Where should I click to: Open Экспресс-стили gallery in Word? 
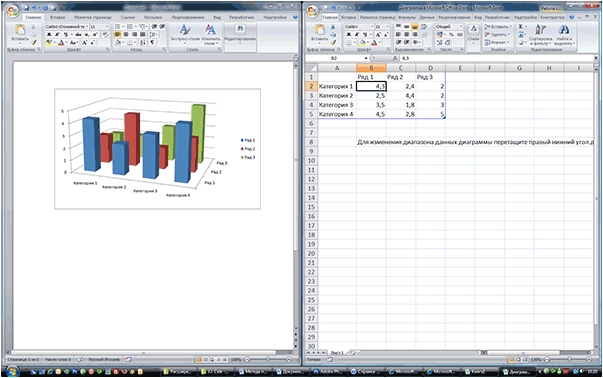[x=185, y=35]
